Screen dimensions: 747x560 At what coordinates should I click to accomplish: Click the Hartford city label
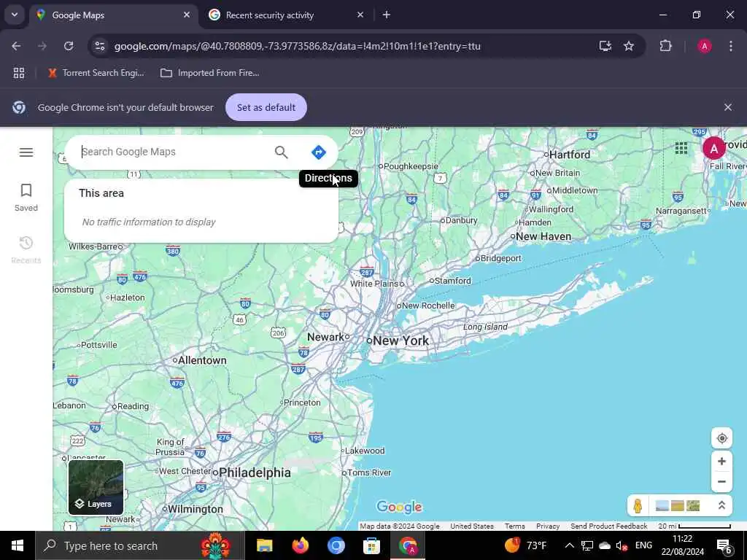point(569,155)
